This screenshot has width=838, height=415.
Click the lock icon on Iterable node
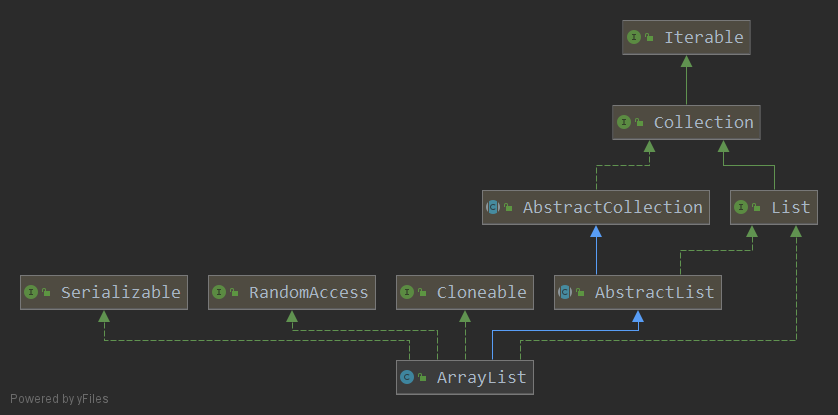point(650,38)
